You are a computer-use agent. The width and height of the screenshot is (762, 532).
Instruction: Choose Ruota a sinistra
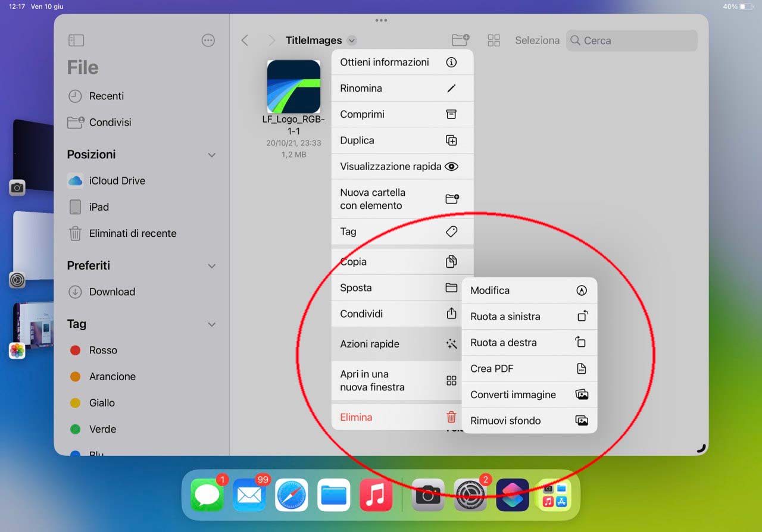tap(529, 317)
